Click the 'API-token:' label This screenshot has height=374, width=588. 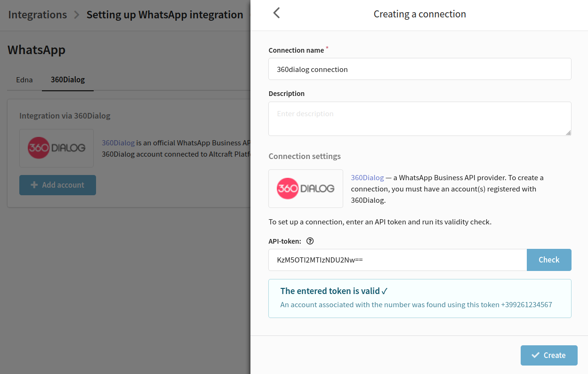285,241
